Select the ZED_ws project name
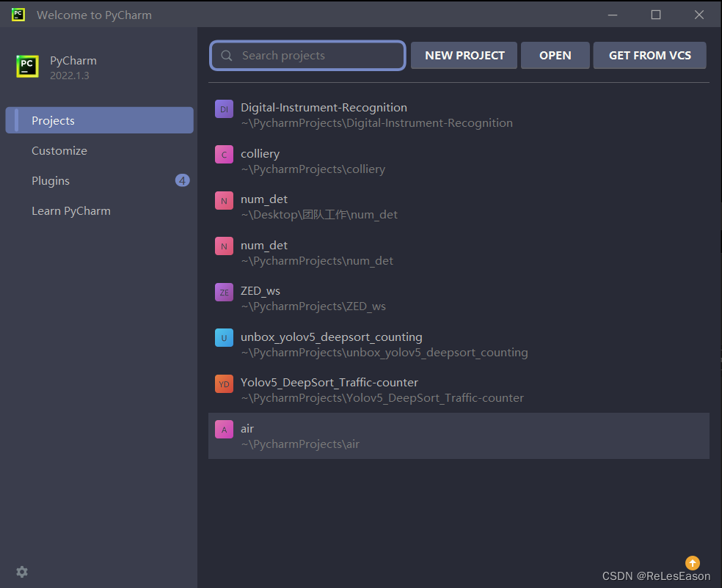The width and height of the screenshot is (722, 588). (x=260, y=291)
